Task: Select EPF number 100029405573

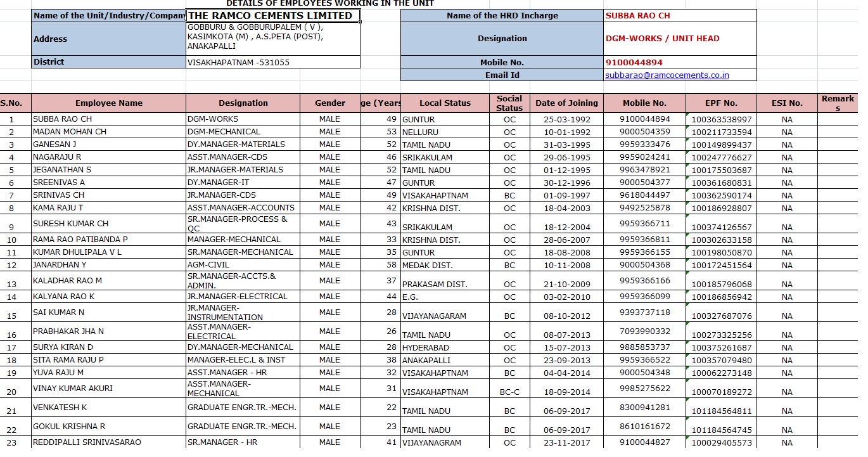Action: tap(722, 443)
